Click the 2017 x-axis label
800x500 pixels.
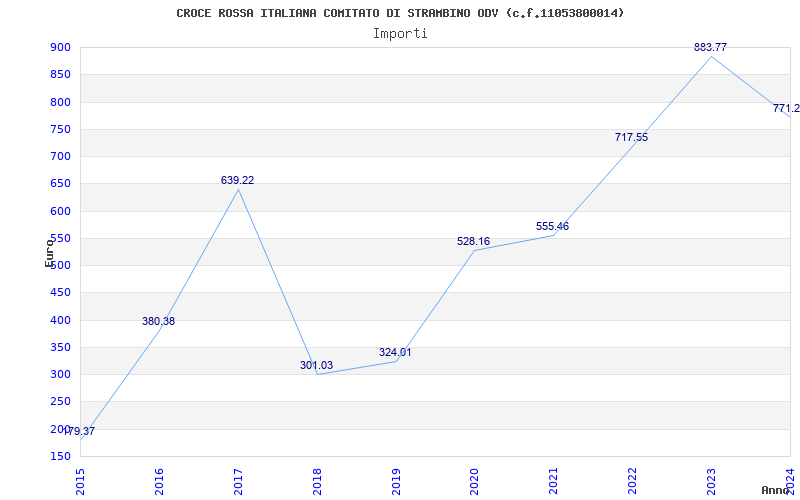click(x=238, y=482)
